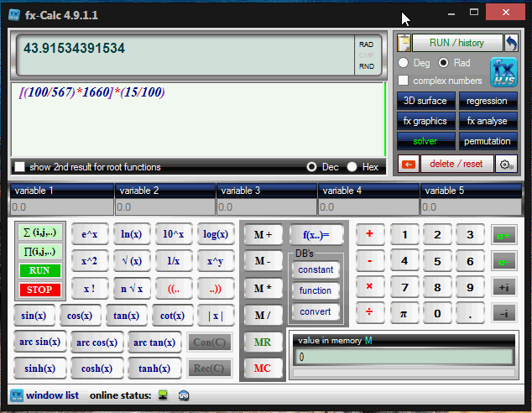The height and width of the screenshot is (413, 532).
Task: Click the MC memory clear button
Action: point(263,369)
